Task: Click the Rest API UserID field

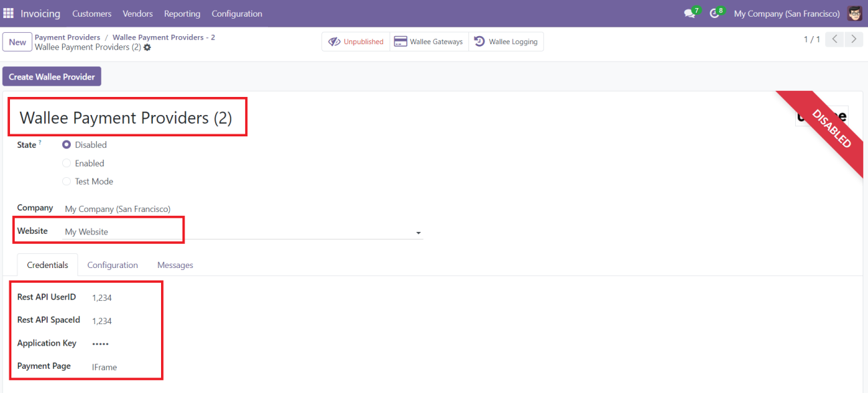Action: coord(102,298)
